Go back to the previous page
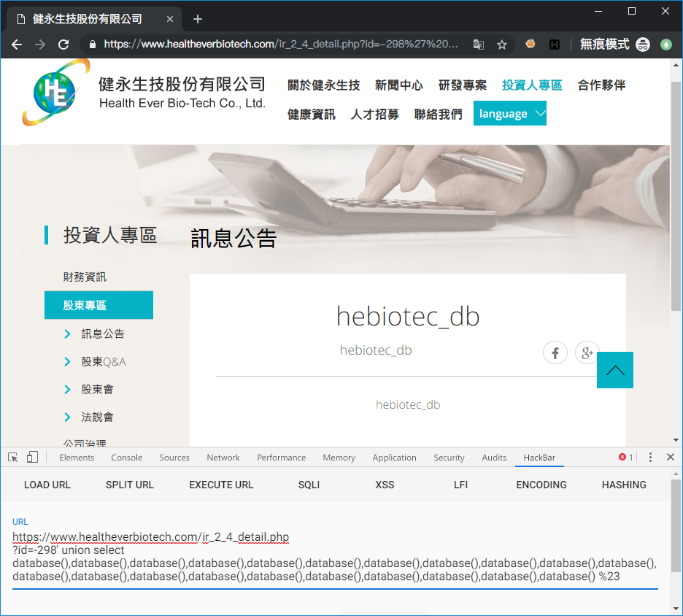This screenshot has height=616, width=683. 17,45
